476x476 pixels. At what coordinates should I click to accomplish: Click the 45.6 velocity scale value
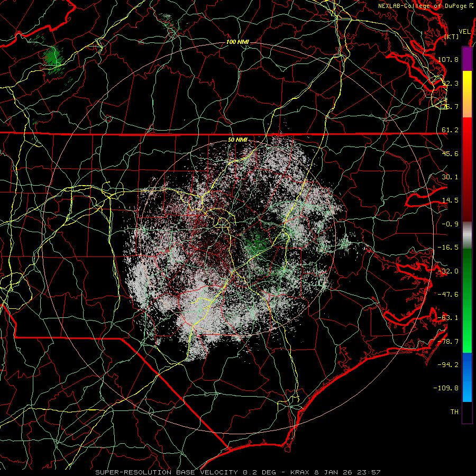[450, 153]
